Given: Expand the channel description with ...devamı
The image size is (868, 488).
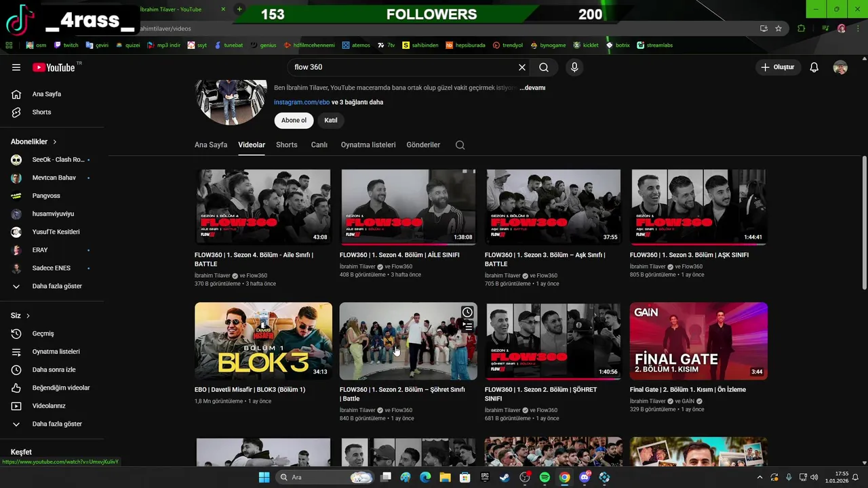Looking at the screenshot, I should click(532, 87).
